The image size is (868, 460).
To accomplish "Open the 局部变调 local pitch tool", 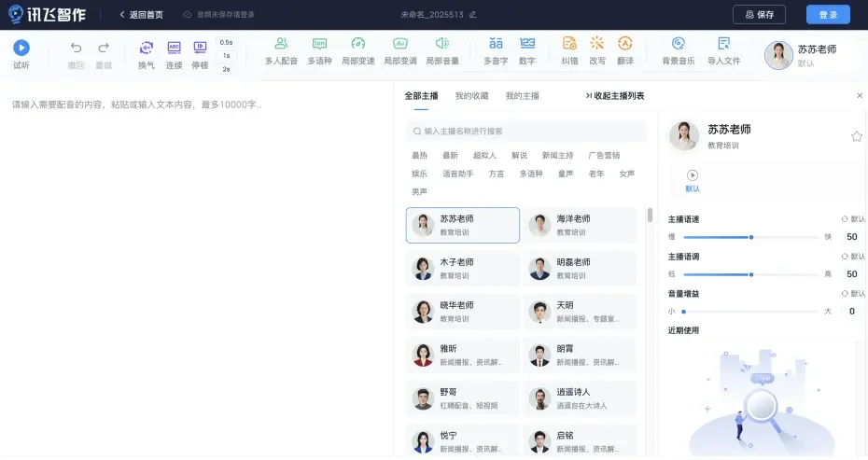I will pos(400,52).
